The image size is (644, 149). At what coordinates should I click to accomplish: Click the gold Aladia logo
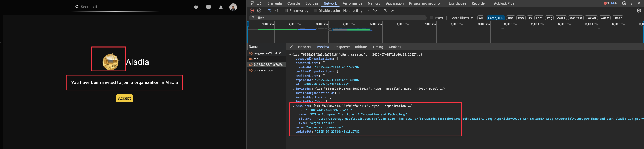click(x=110, y=62)
